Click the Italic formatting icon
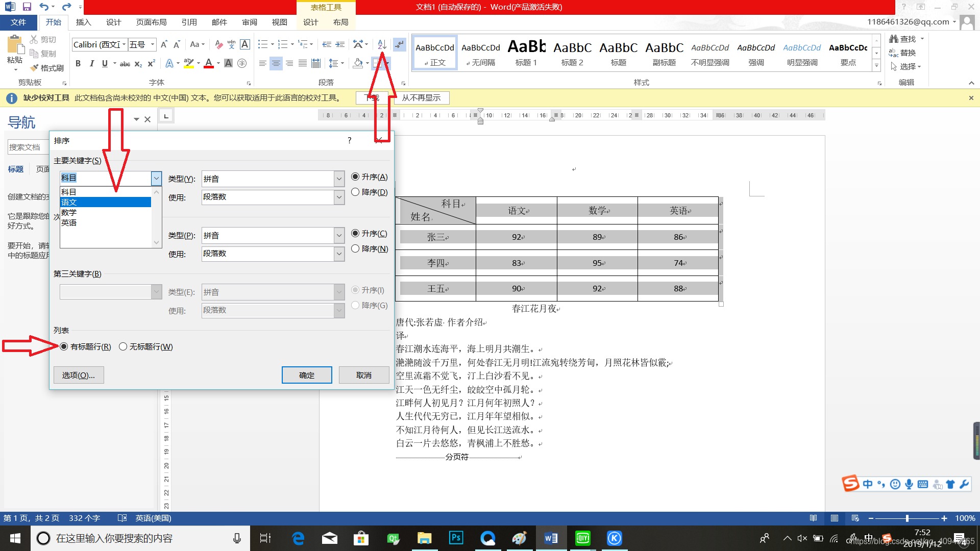The height and width of the screenshot is (551, 980). 91,64
